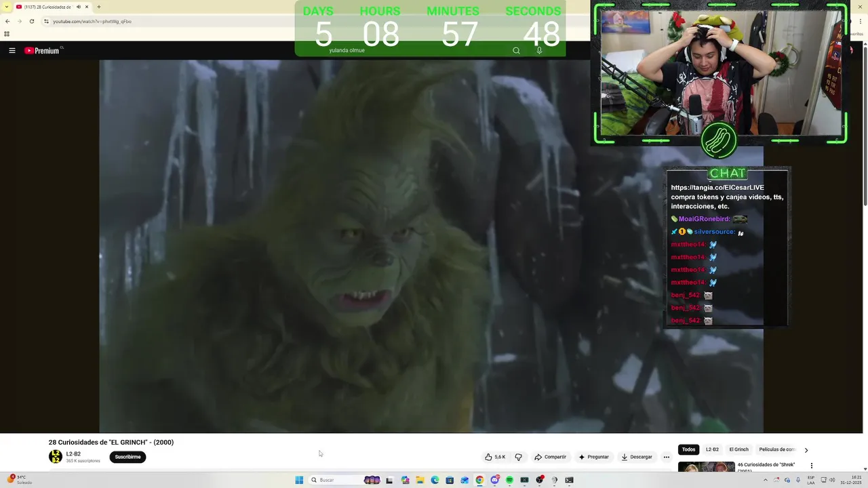
Task: Open volume control in system tray
Action: 833,480
